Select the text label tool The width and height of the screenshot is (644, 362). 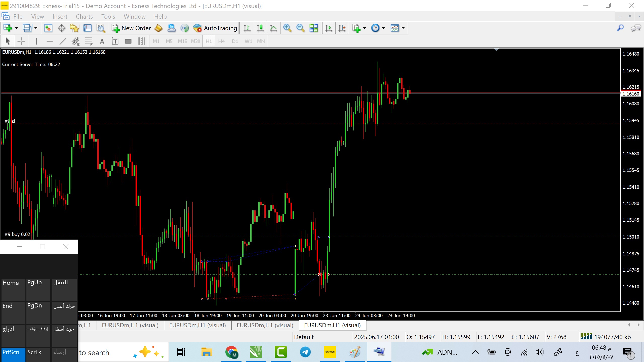point(115,41)
